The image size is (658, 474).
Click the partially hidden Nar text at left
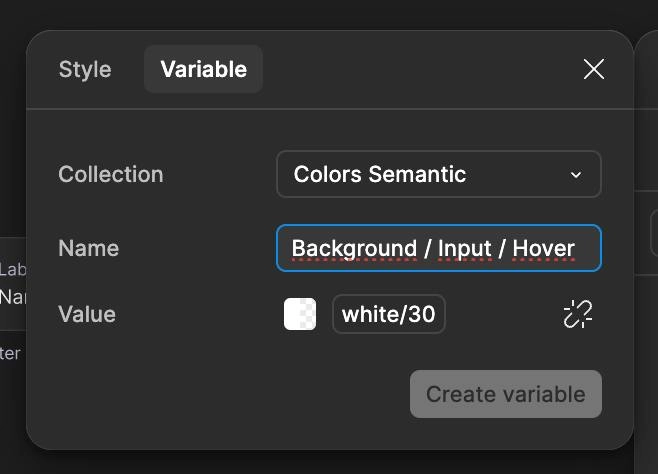[x=13, y=297]
